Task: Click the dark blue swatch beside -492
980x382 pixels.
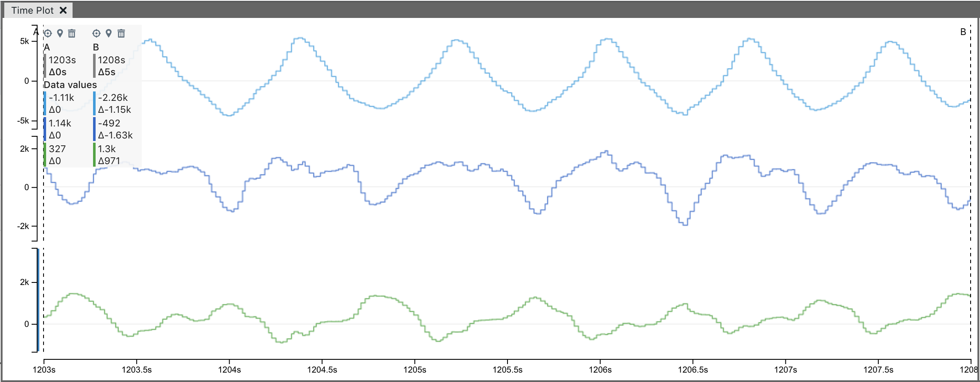Action: 94,129
